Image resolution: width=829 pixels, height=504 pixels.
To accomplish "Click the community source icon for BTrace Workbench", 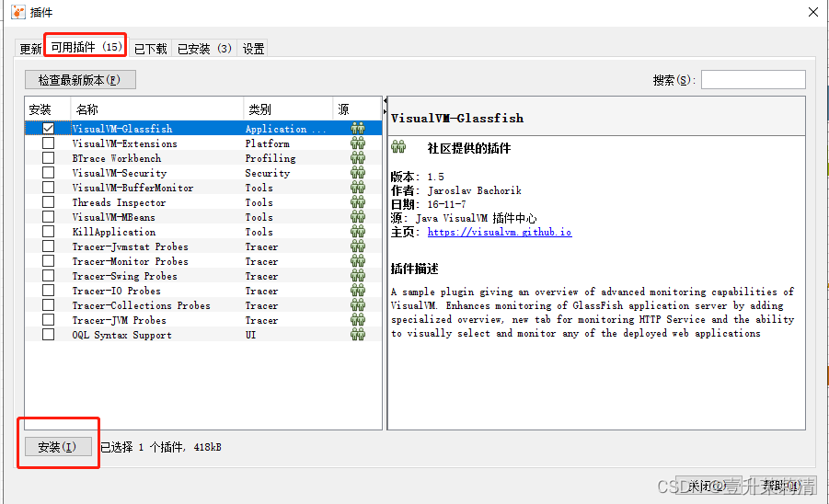I will click(x=358, y=158).
